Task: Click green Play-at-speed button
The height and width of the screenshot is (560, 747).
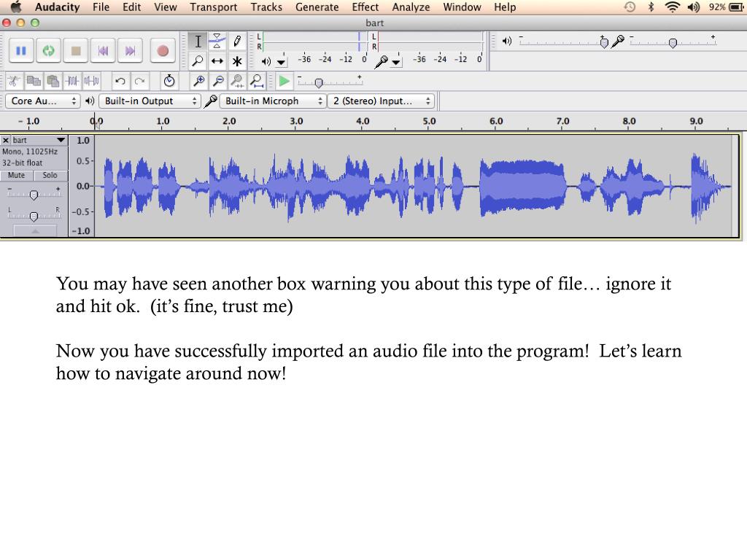Action: [284, 82]
